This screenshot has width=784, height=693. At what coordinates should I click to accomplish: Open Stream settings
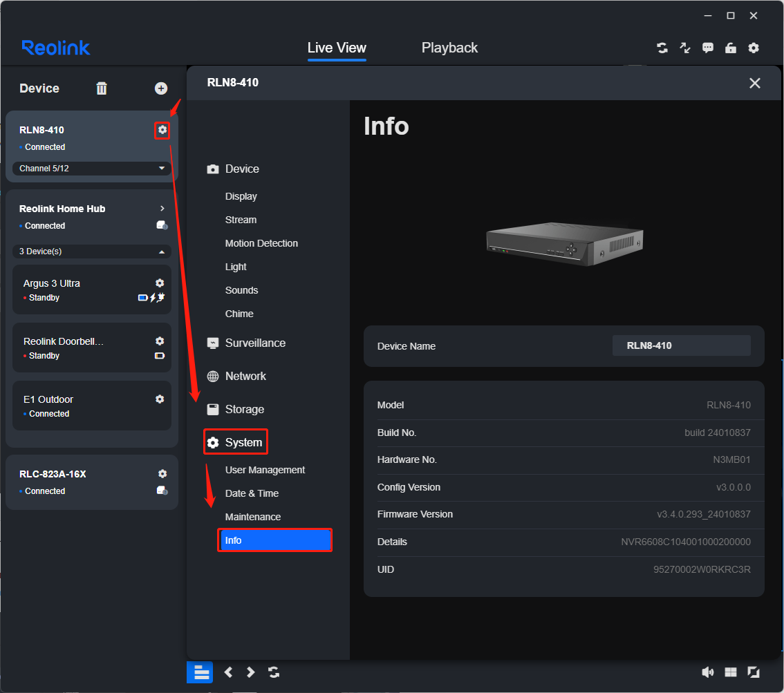click(x=241, y=220)
